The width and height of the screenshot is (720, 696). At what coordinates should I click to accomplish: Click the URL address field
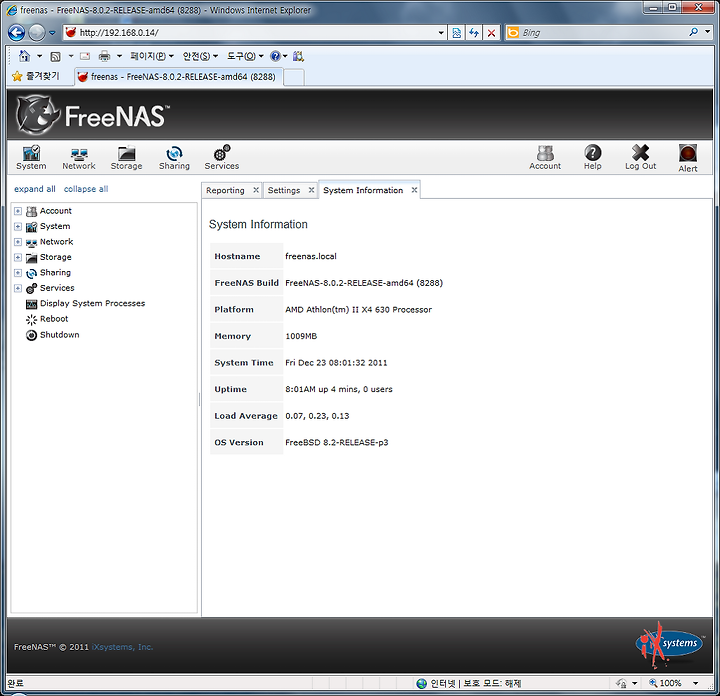tap(257, 33)
